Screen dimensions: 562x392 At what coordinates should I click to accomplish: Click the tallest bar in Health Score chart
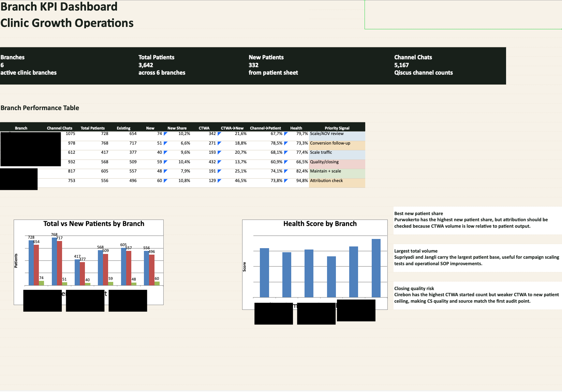tap(376, 268)
